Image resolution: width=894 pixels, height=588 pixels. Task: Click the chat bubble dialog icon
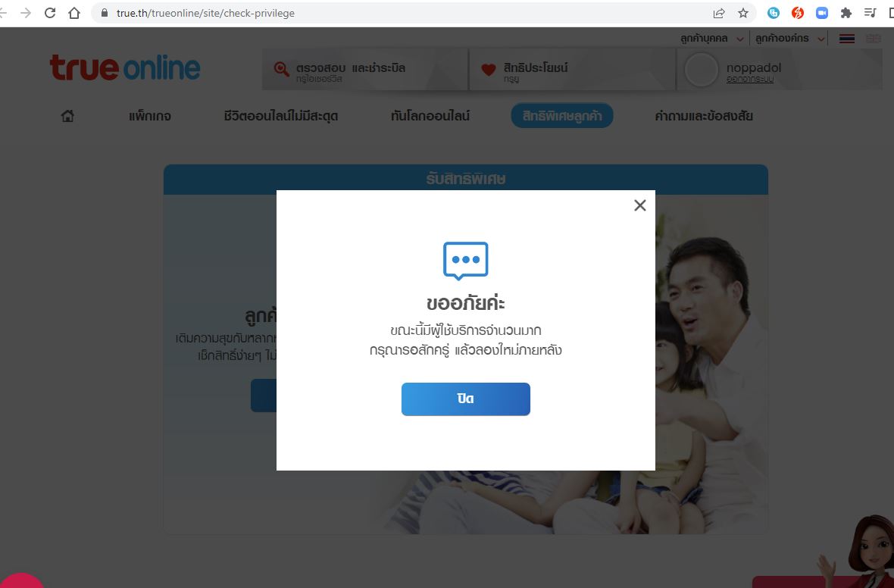[x=466, y=261]
